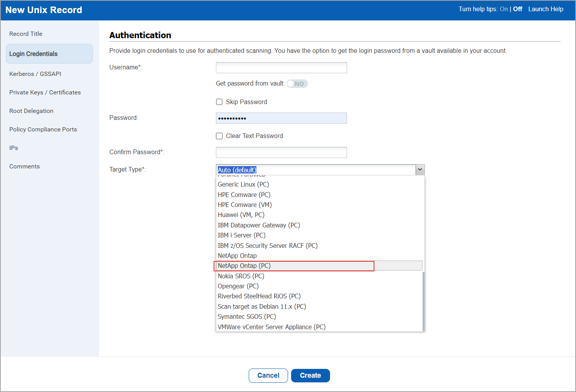Viewport: 576px width, 392px height.
Task: Select VMWare vCenter Server Appliance (PC)
Action: [271, 326]
